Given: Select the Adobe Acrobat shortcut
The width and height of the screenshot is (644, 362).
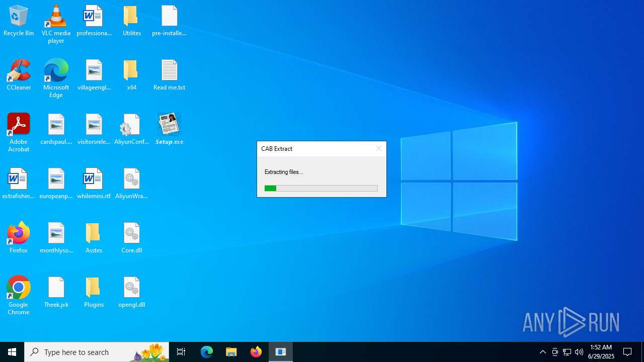Looking at the screenshot, I should [x=19, y=133].
